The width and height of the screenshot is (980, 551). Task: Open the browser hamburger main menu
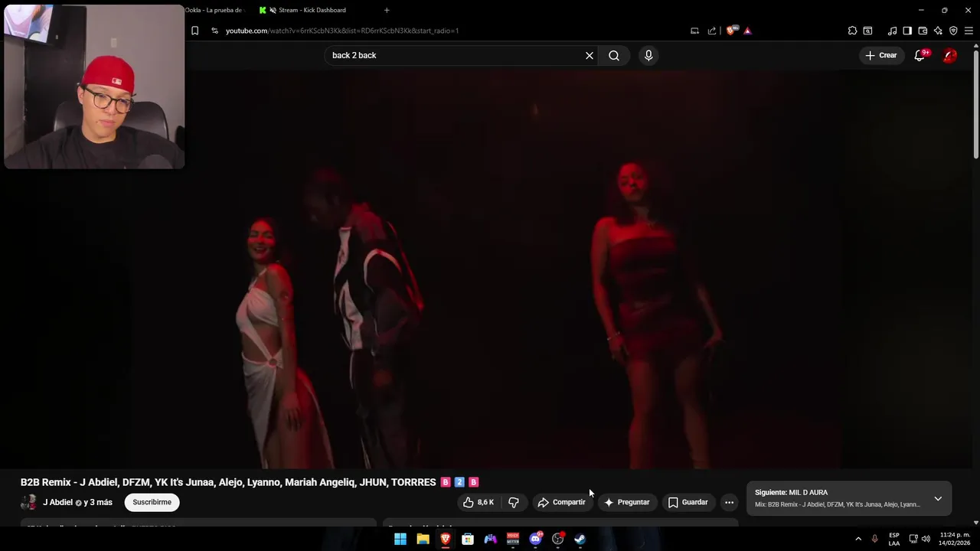pyautogui.click(x=969, y=31)
